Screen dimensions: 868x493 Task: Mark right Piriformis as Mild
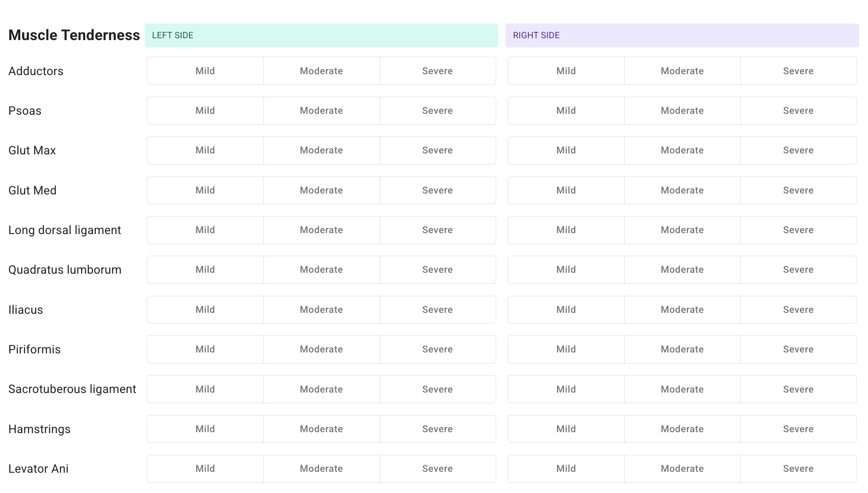(566, 349)
